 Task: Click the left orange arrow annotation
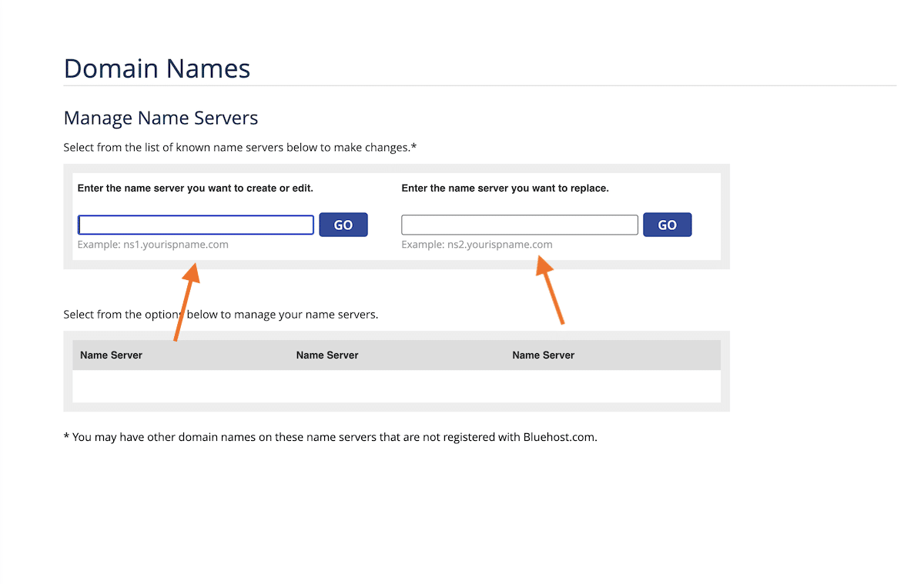pyautogui.click(x=187, y=300)
